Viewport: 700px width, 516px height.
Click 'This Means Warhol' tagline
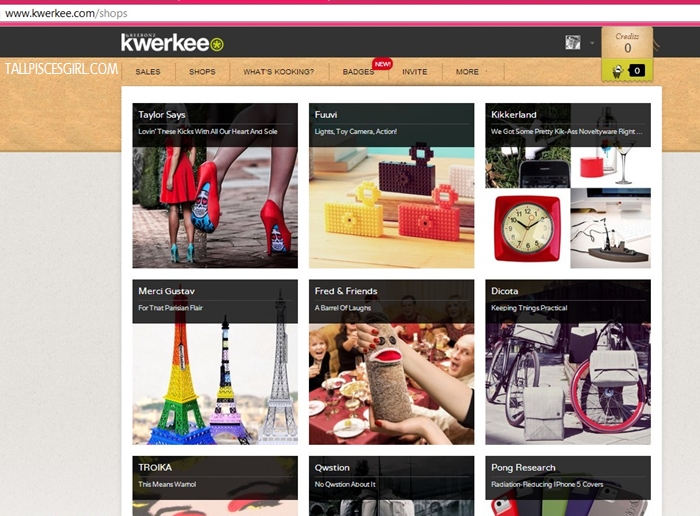167,484
